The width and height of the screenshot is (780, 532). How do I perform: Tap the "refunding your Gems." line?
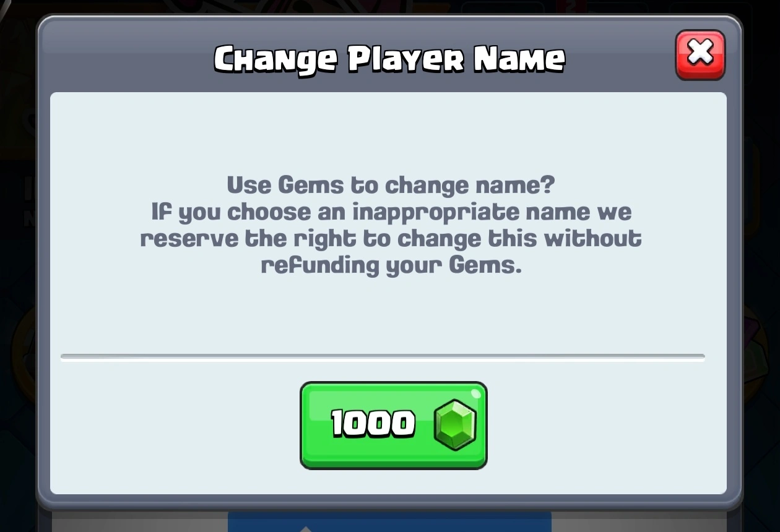pyautogui.click(x=391, y=265)
